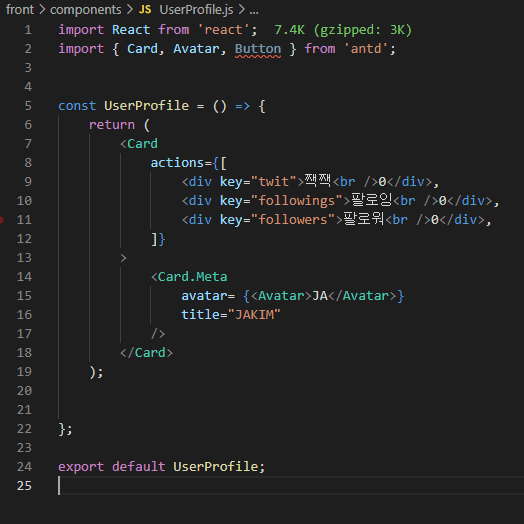Select the UserProfile.js breadcrumb item
524x524 pixels.
pos(196,10)
